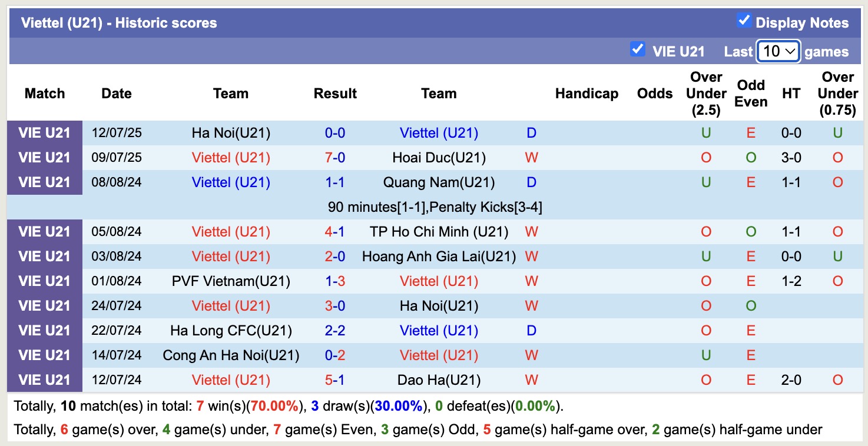The height and width of the screenshot is (446, 868).
Task: Click the Over Under (2.5) column header
Action: (706, 94)
